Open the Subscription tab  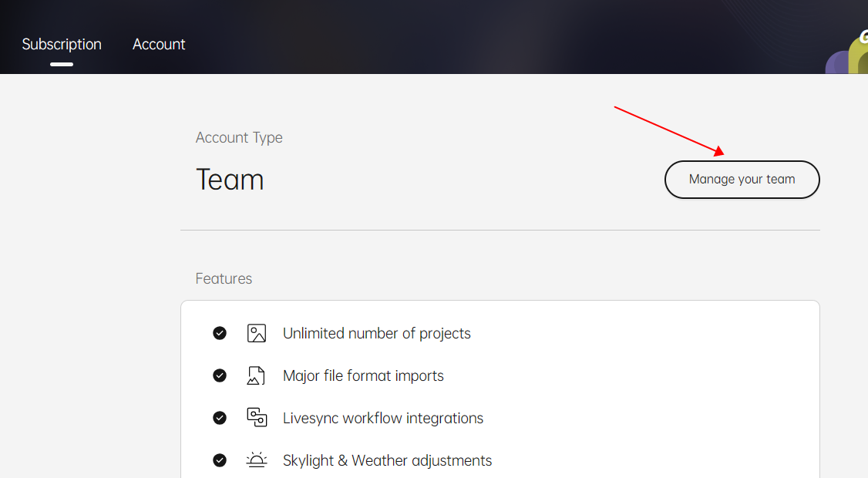[x=62, y=45]
